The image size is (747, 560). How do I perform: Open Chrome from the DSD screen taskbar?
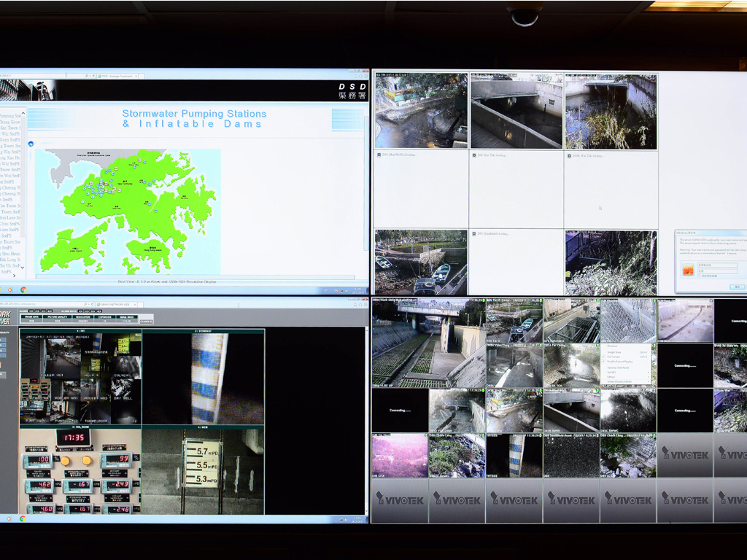point(23,289)
